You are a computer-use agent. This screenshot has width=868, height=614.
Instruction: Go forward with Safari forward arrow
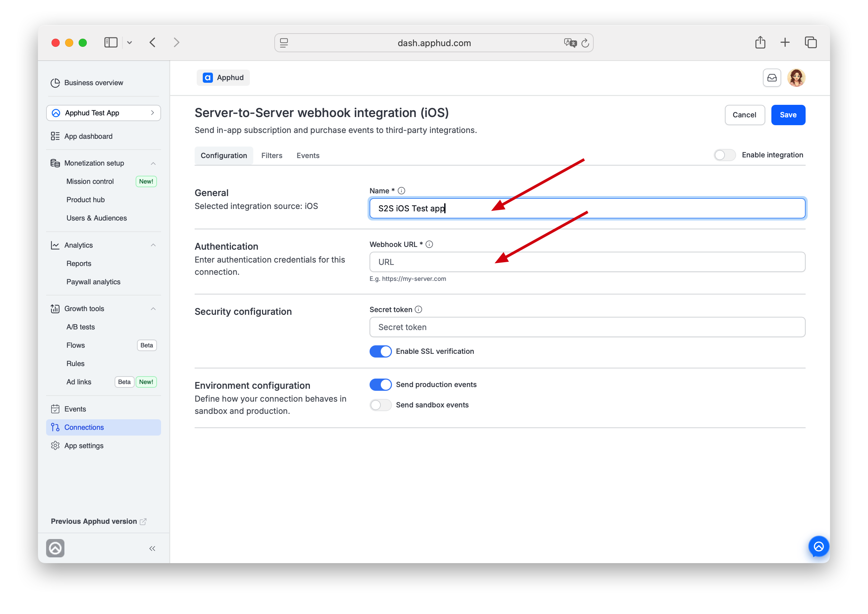coord(176,42)
